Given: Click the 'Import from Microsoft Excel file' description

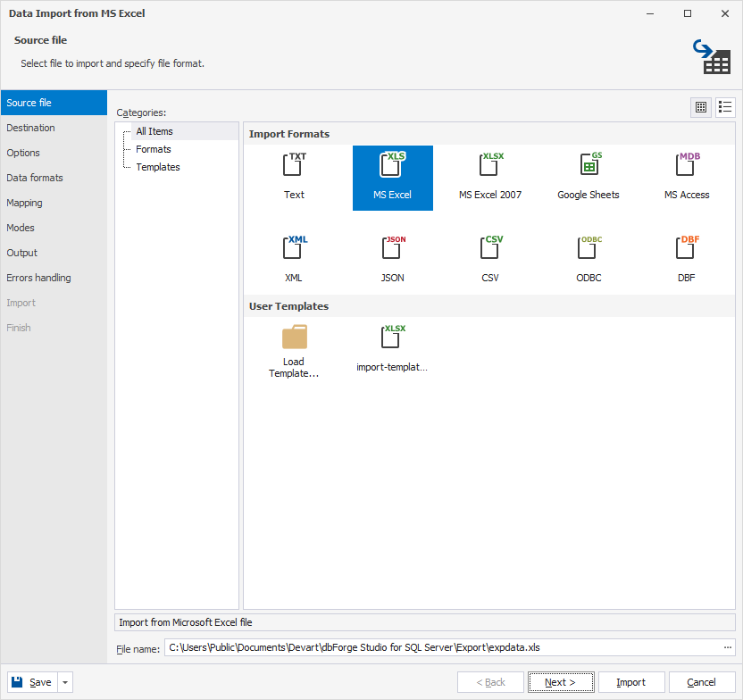Looking at the screenshot, I should (x=424, y=622).
